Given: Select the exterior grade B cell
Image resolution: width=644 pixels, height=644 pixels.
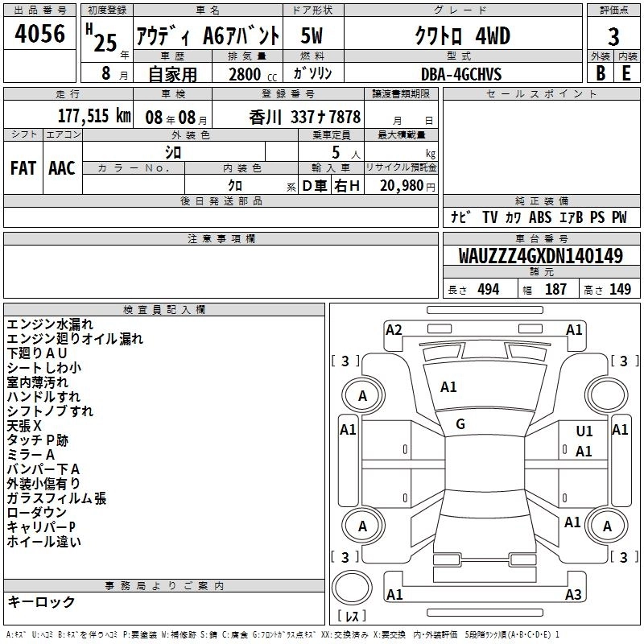Looking at the screenshot, I should point(600,73).
